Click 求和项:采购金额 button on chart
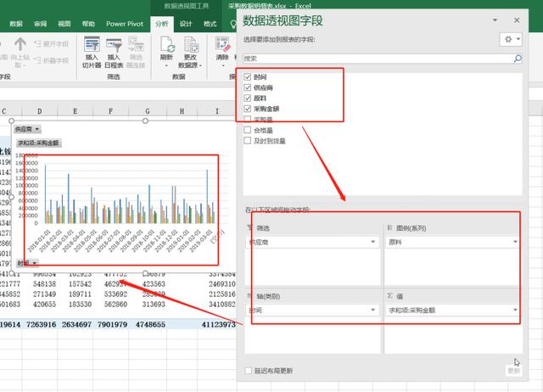Image resolution: width=543 pixels, height=392 pixels. pyautogui.click(x=39, y=143)
